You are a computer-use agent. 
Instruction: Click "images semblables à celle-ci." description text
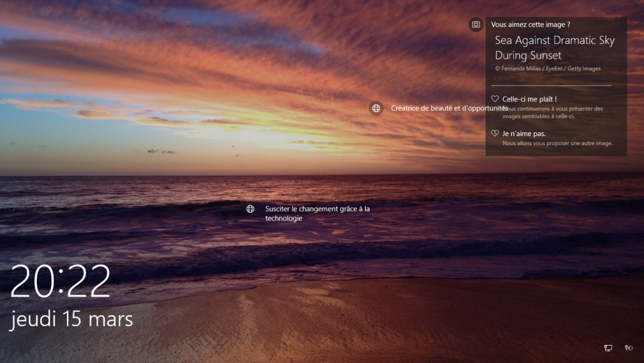pos(538,116)
